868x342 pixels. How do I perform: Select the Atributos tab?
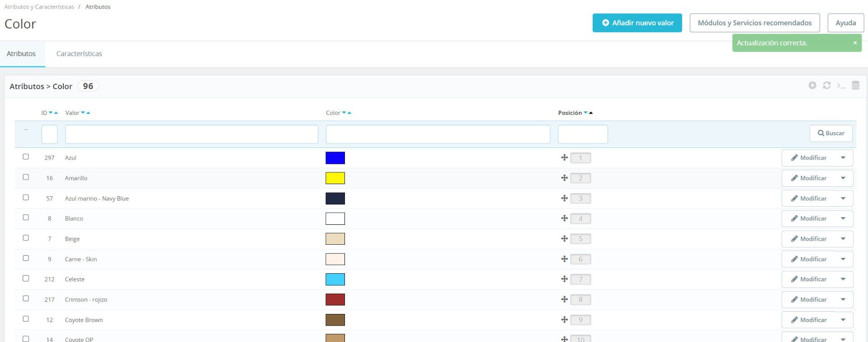coord(21,54)
